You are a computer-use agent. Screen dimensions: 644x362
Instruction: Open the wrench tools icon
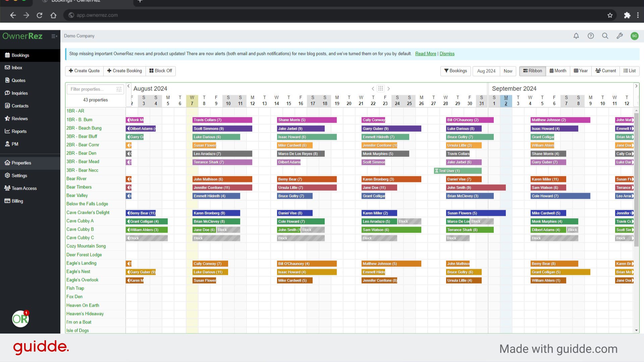(x=620, y=36)
